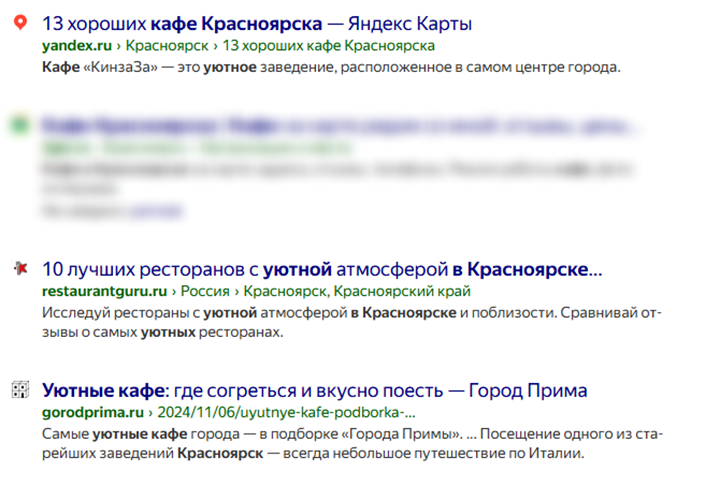Click the gorodprima.ru domain link

(x=93, y=412)
